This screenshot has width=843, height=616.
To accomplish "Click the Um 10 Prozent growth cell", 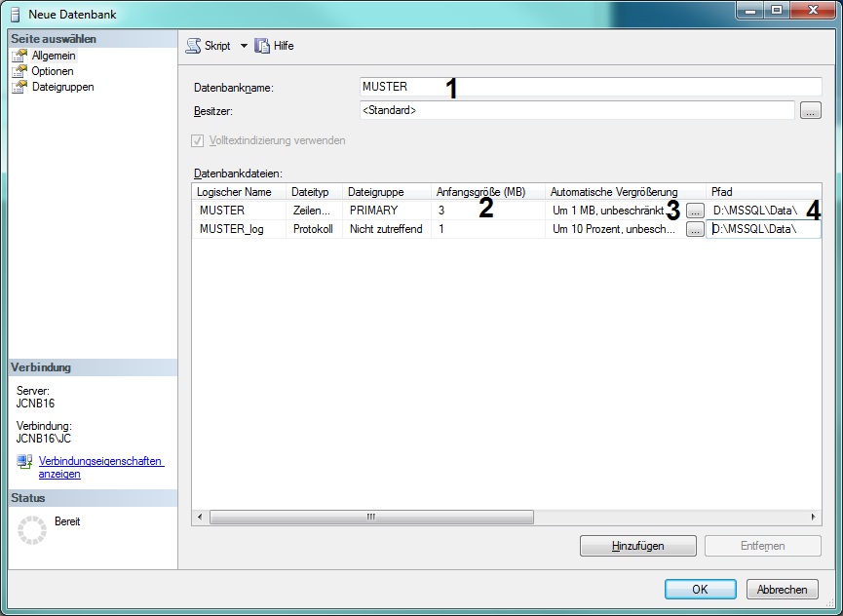I will click(616, 229).
